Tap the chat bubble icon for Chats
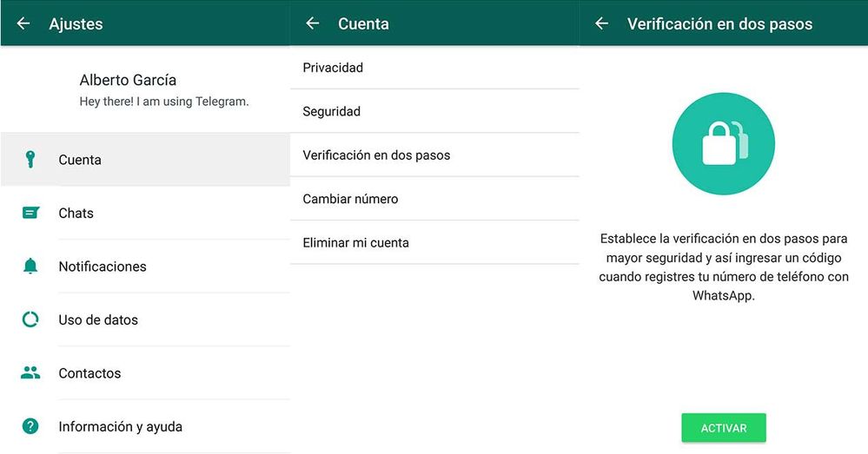The height and width of the screenshot is (454, 868). [30, 213]
